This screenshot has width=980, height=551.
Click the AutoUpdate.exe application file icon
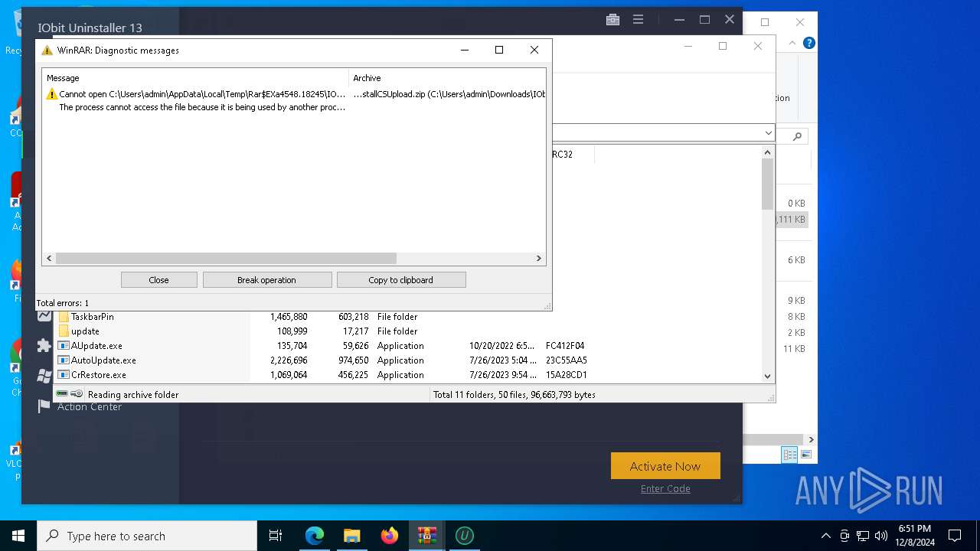tap(64, 360)
